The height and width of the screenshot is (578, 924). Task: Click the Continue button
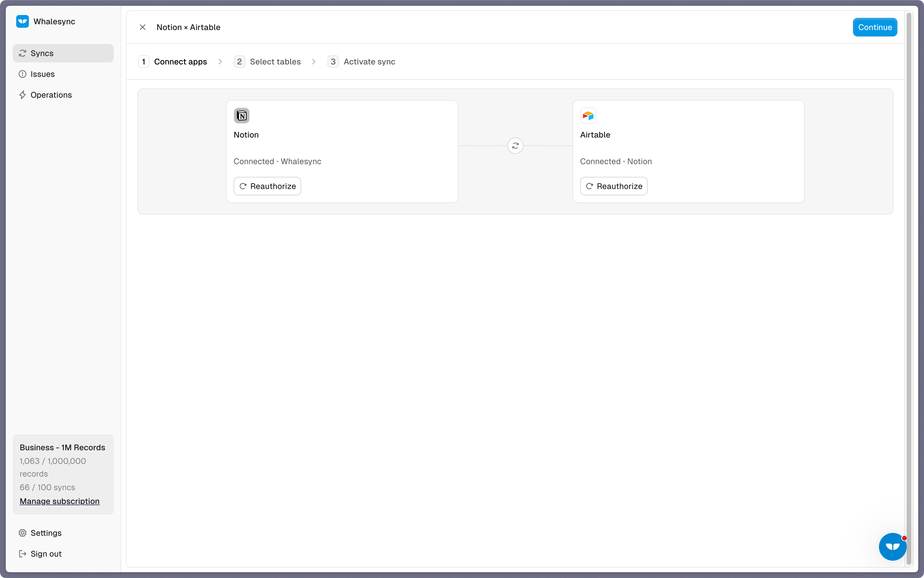pyautogui.click(x=875, y=27)
